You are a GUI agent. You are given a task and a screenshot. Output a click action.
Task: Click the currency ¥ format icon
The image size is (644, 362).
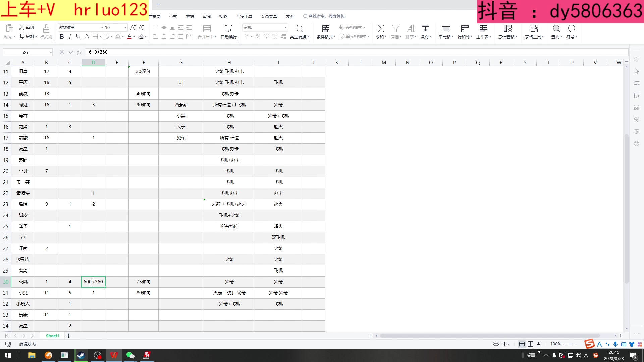pyautogui.click(x=247, y=36)
